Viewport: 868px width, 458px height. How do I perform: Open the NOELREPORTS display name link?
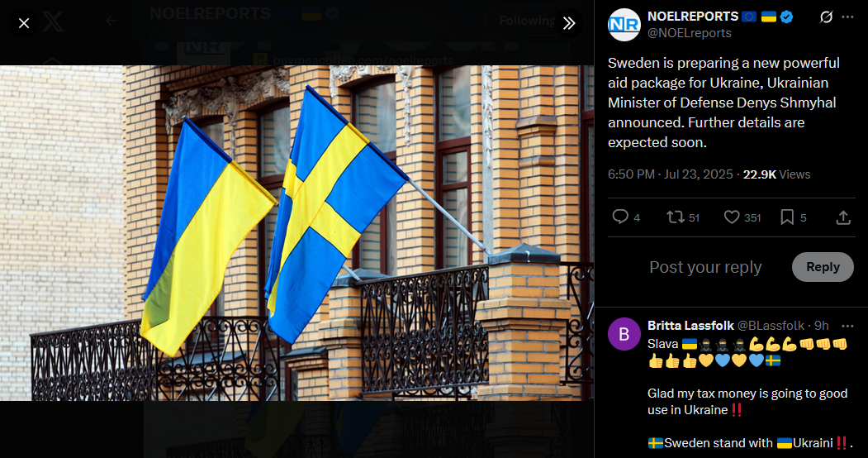693,17
